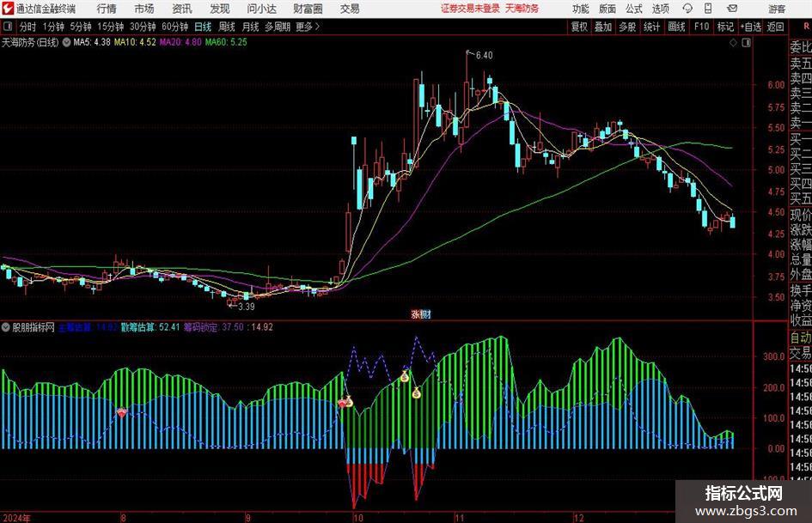Screen dimensions: 812x523
Task: Click the red R icon above order panel
Action: pos(806,26)
